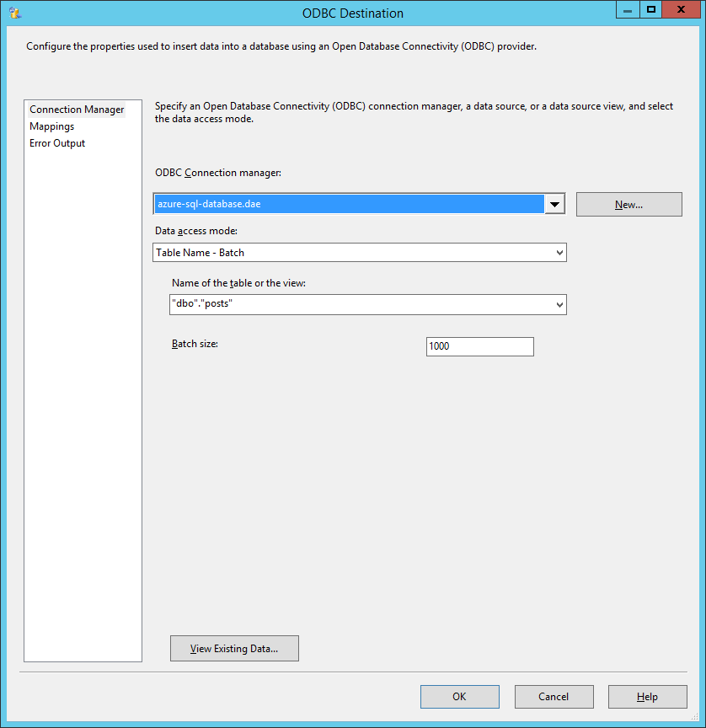The image size is (706, 728).
Task: Click inside the Batch size field
Action: [479, 346]
